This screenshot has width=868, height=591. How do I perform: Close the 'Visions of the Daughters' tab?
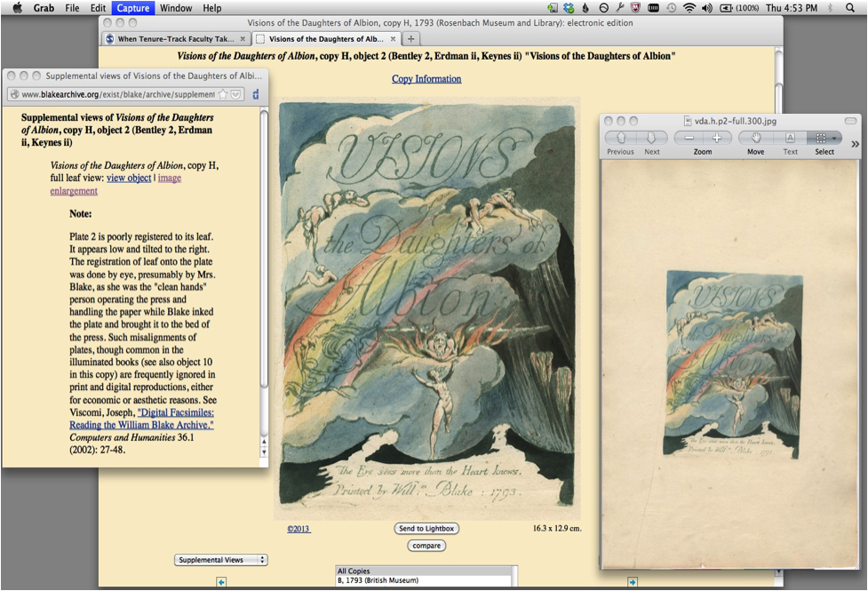393,39
